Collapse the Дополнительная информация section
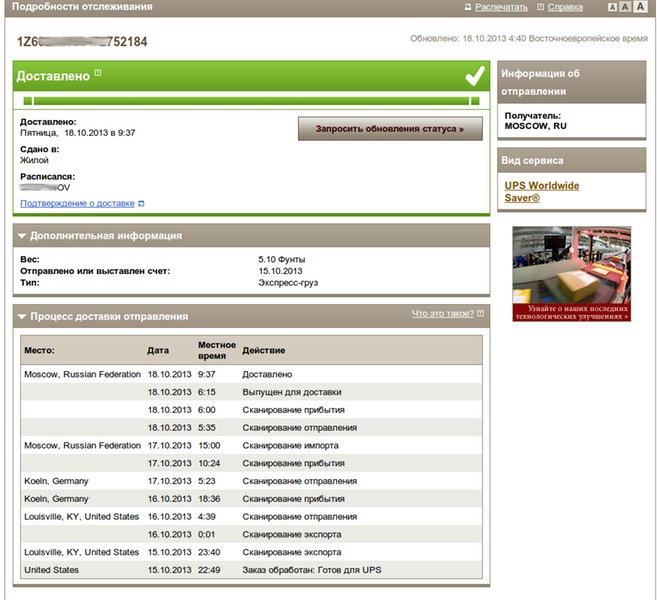The image size is (657, 600). [x=22, y=236]
